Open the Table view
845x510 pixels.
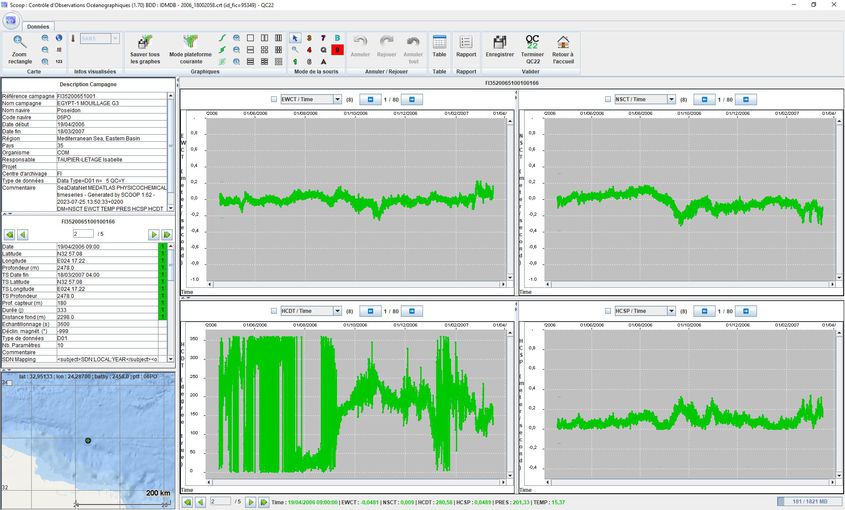tap(439, 46)
